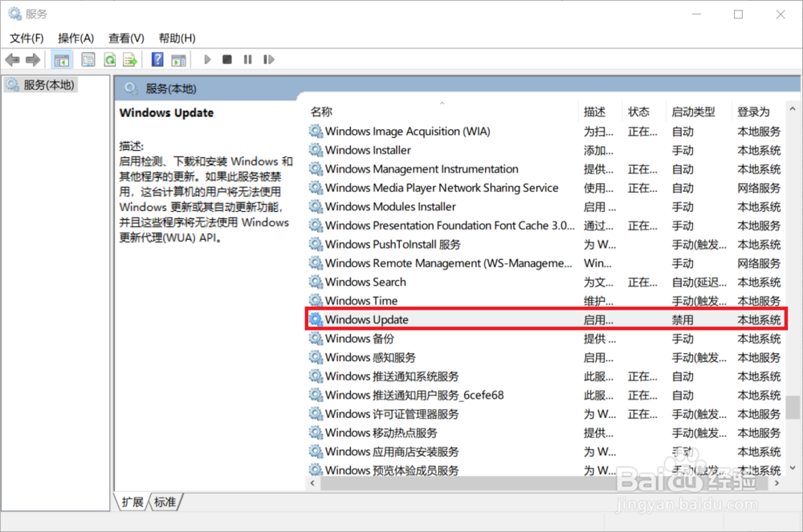Click 网络服务 login for Windows Remote Management
Screen dimensions: 803x532
pos(759,263)
